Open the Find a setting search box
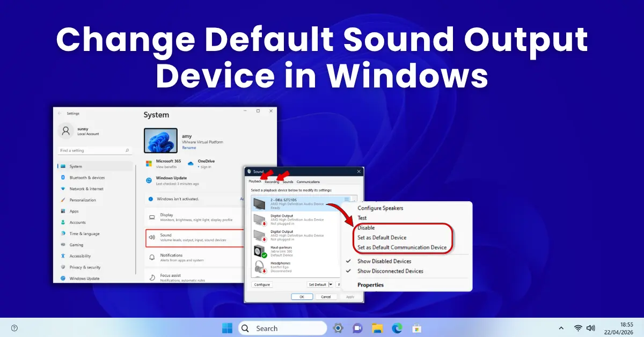Viewport: 644px width, 337px height. [94, 150]
